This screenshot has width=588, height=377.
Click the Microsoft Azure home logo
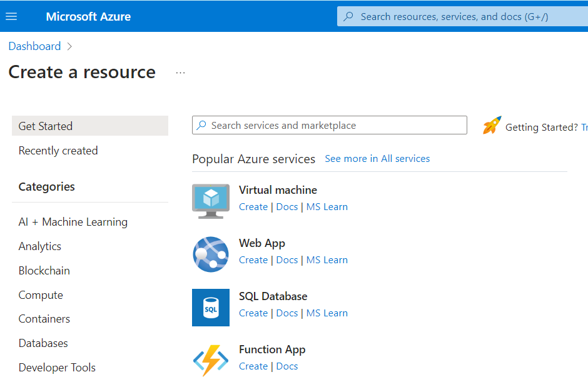coord(88,16)
